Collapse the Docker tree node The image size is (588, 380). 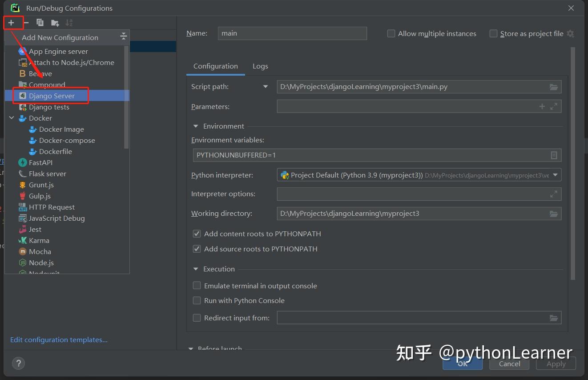[x=11, y=118]
